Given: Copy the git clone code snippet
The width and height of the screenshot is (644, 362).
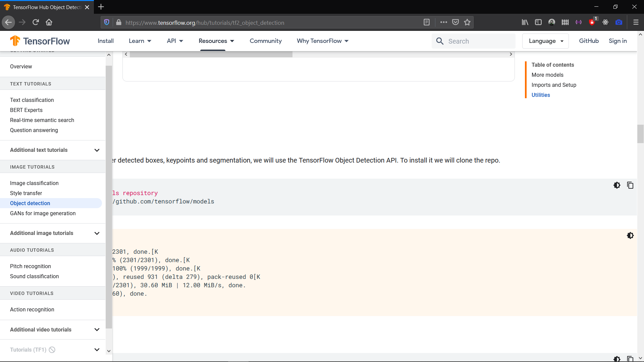Looking at the screenshot, I should click(630, 185).
